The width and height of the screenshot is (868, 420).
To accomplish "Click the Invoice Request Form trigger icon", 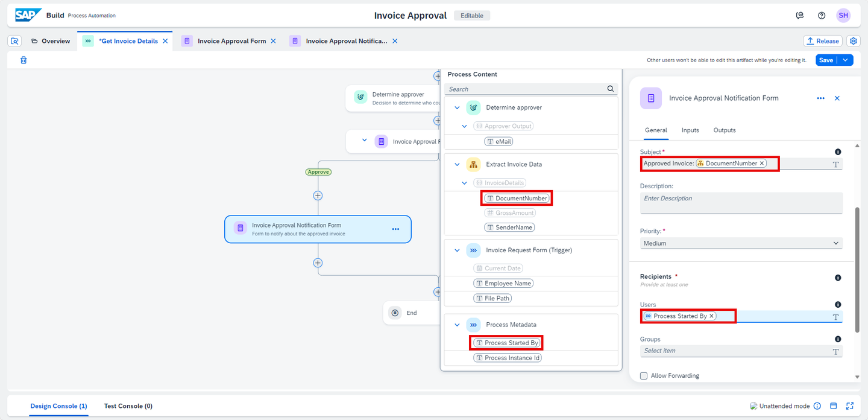I will coord(473,250).
